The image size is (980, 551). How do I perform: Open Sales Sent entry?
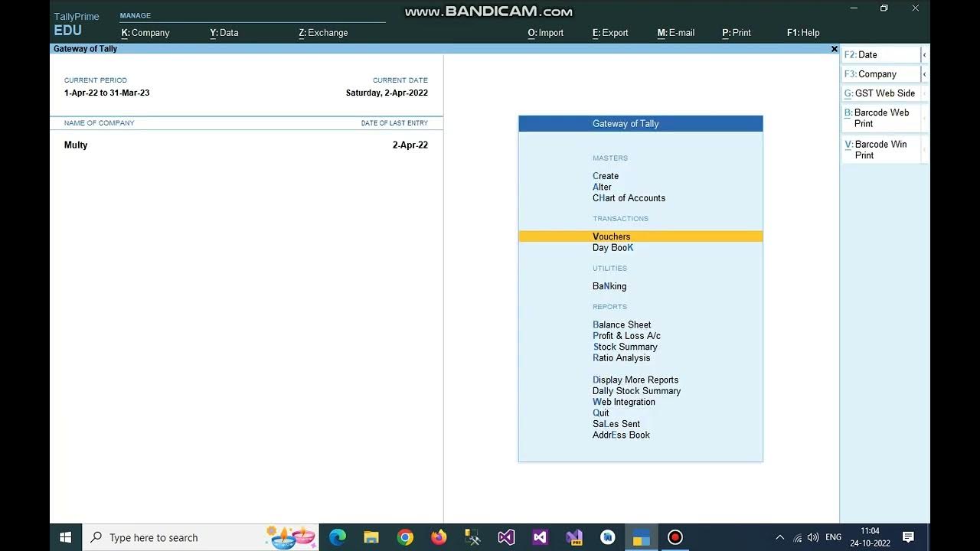tap(616, 424)
